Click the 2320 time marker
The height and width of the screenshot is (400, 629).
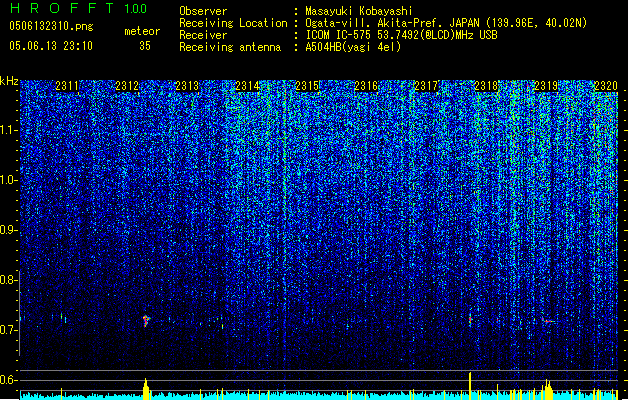point(606,86)
